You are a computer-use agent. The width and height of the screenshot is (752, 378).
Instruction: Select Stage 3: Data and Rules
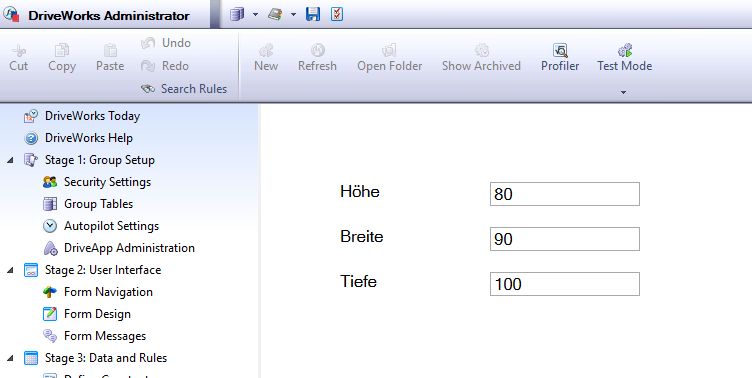pyautogui.click(x=95, y=358)
